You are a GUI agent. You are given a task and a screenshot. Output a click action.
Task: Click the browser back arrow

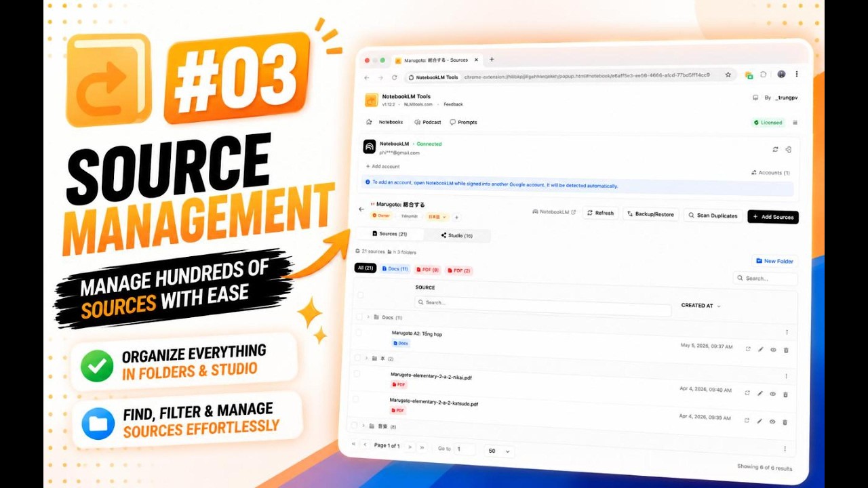[x=367, y=77]
